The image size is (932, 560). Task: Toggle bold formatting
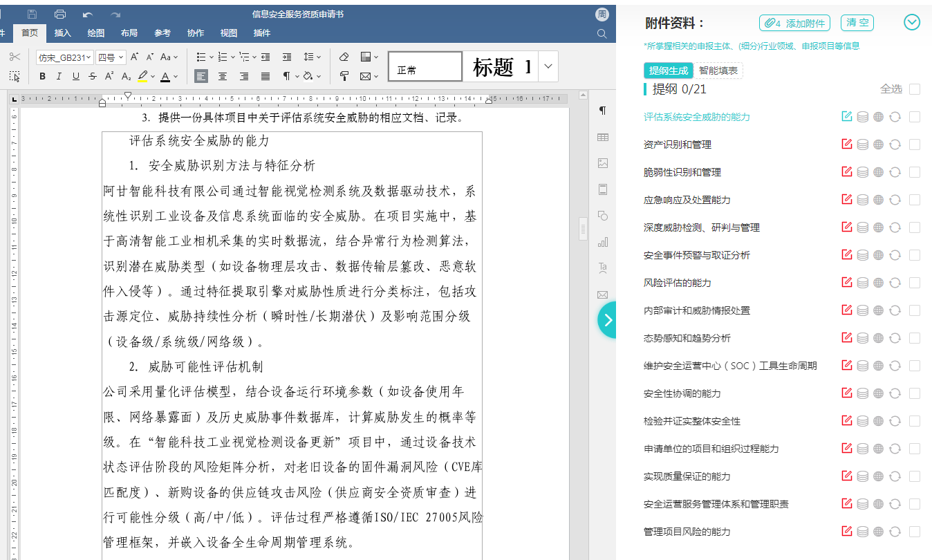(x=42, y=76)
